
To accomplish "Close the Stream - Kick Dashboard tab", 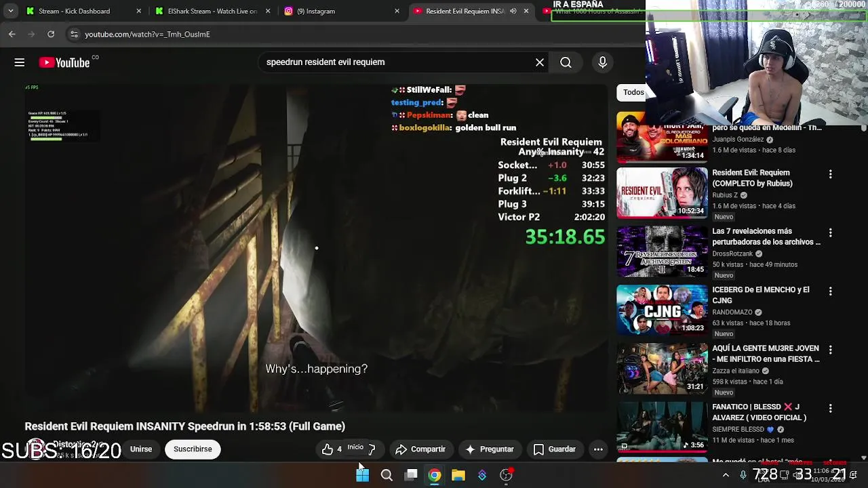I will coord(139,11).
